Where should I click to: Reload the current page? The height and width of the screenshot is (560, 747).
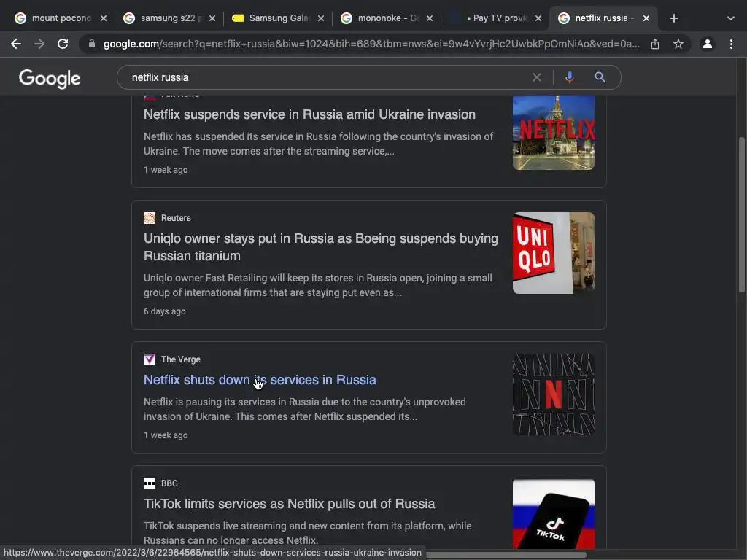63,44
